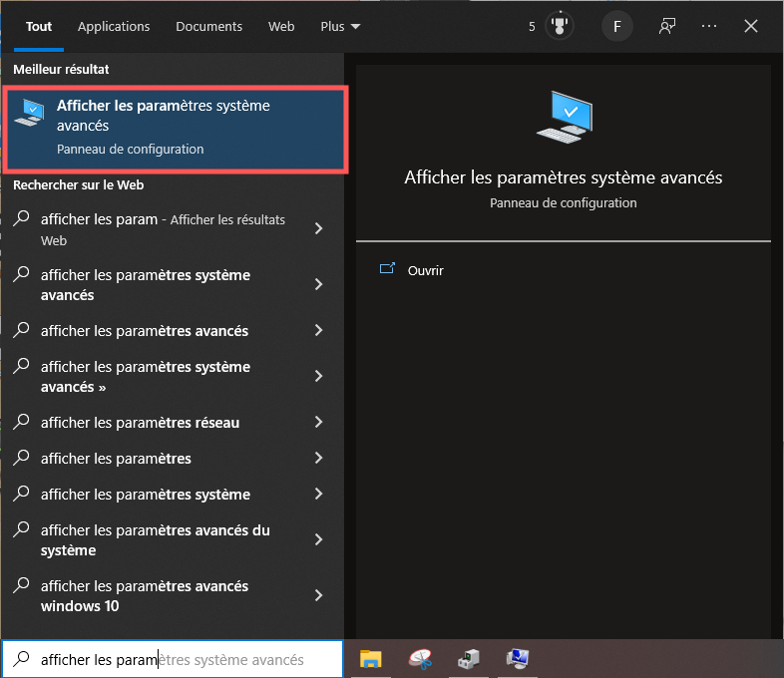
Task: Click the Ouvrir open-window icon
Action: point(387,269)
